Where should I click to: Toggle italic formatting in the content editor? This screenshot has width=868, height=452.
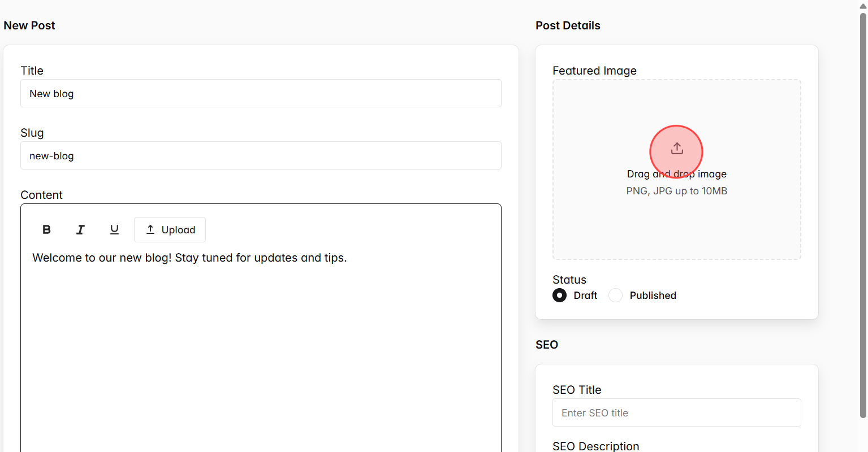80,229
